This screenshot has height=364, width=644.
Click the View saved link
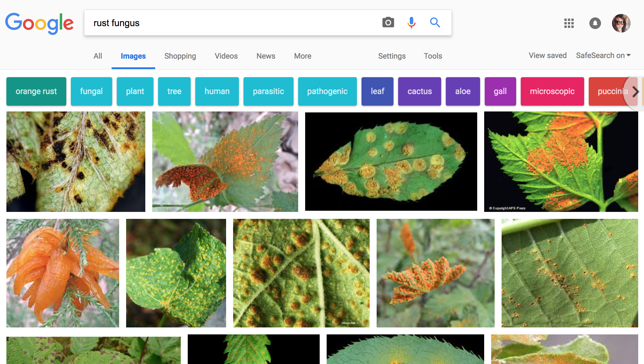(x=548, y=55)
